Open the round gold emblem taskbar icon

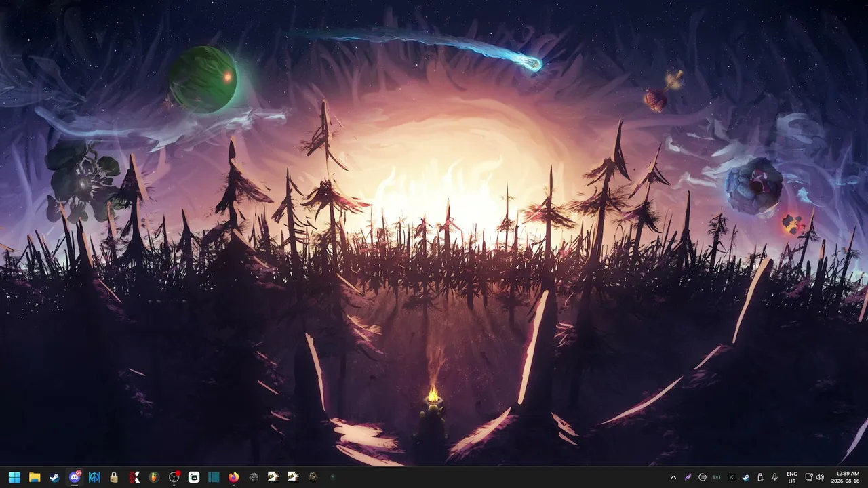click(313, 477)
